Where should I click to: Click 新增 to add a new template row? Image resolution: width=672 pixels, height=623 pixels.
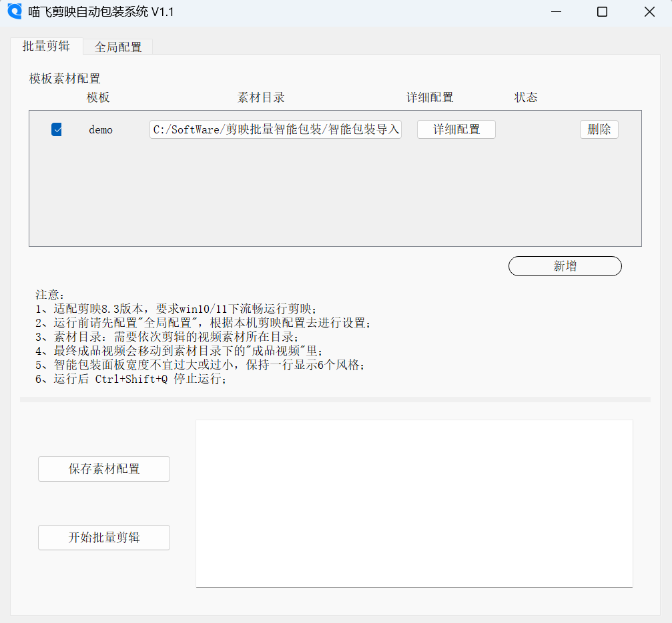[565, 266]
